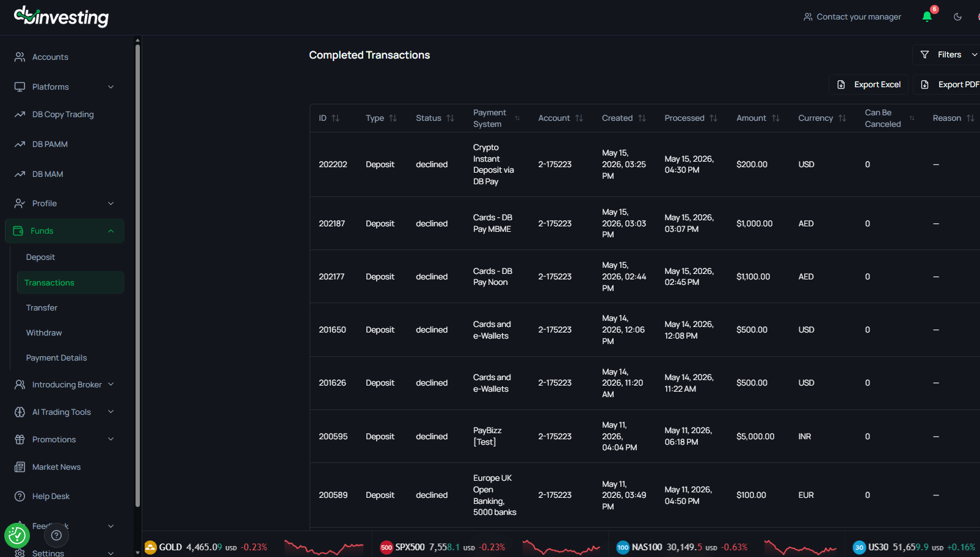Select Transactions submenu item
This screenshot has width=980, height=557.
pyautogui.click(x=71, y=282)
